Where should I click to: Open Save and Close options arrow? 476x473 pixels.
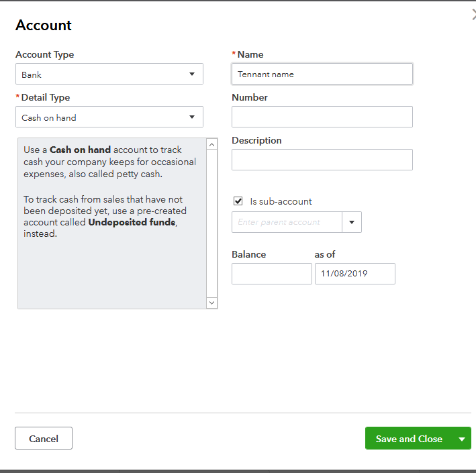click(x=462, y=439)
